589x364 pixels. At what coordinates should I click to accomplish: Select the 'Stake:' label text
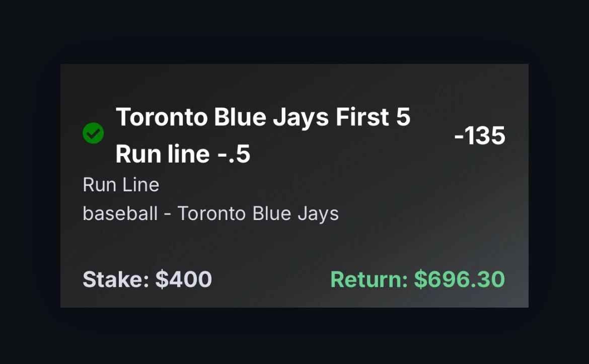pyautogui.click(x=116, y=279)
